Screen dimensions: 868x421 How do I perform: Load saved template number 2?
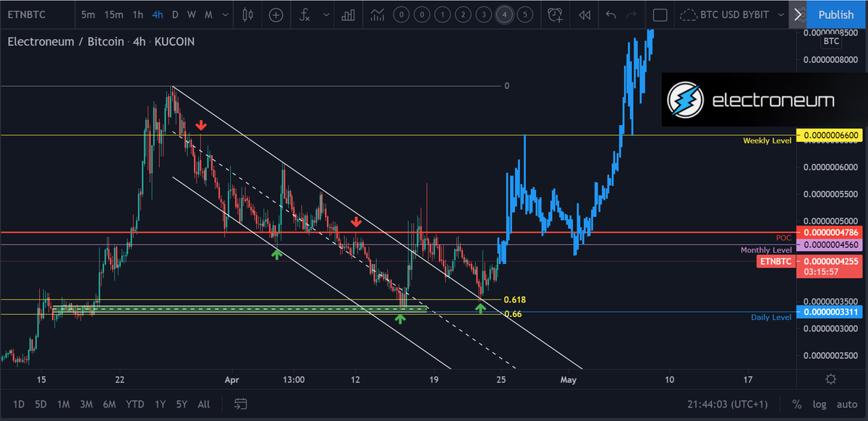[463, 14]
